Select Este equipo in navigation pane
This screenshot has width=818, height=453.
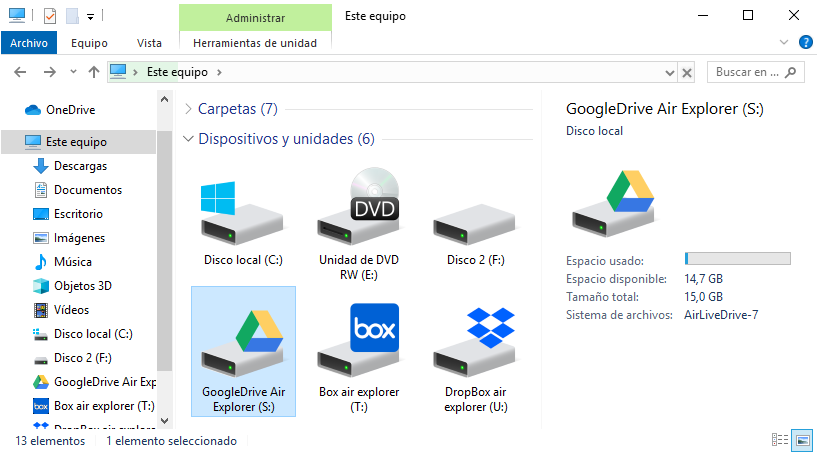click(x=78, y=142)
